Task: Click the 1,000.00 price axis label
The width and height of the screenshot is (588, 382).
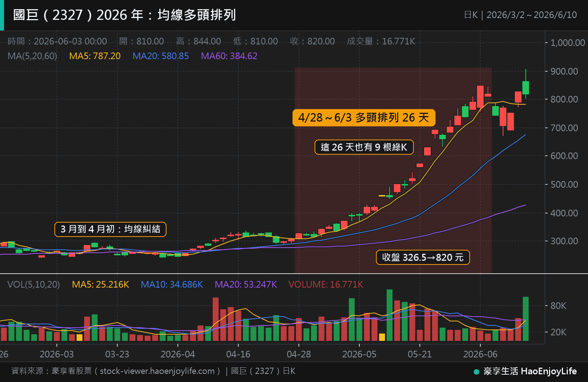Action: pyautogui.click(x=567, y=43)
